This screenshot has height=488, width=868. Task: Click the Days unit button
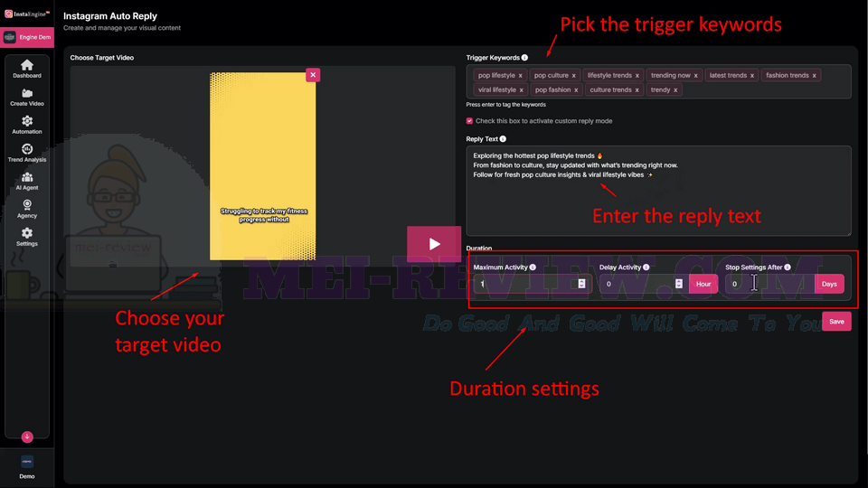829,284
